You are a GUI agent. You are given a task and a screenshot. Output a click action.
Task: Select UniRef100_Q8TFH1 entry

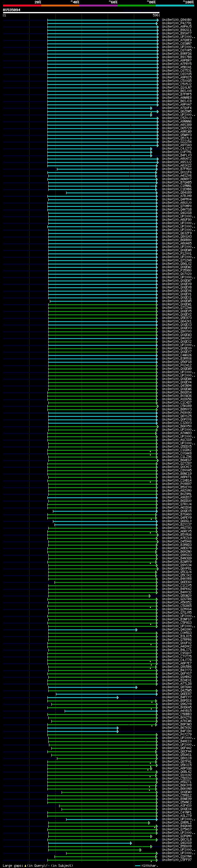click(x=177, y=761)
